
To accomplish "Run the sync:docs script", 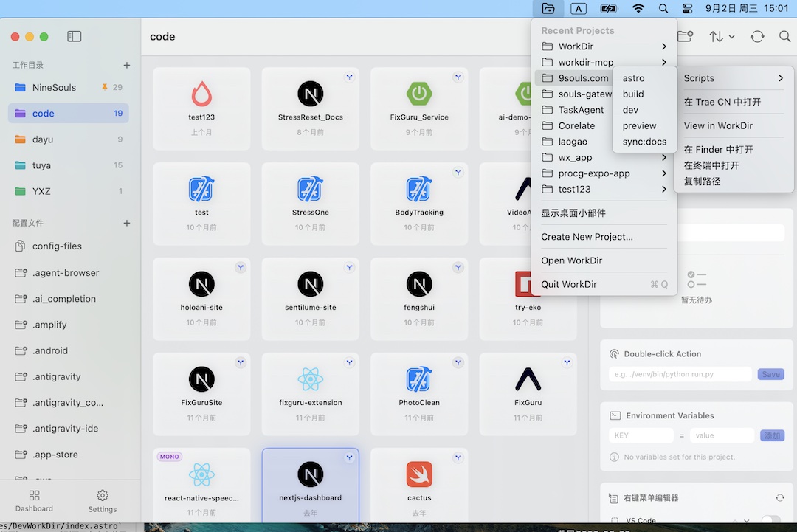I will [644, 141].
